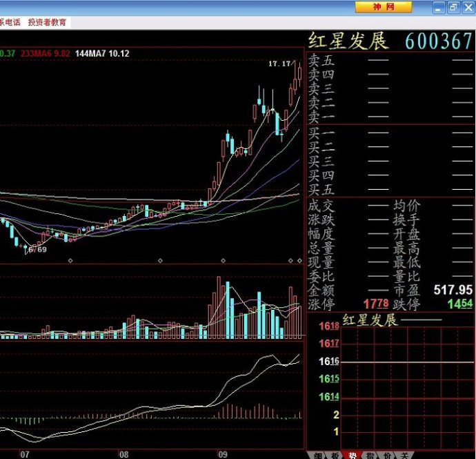Close the stock software window
476x459 pixels.
click(x=468, y=8)
